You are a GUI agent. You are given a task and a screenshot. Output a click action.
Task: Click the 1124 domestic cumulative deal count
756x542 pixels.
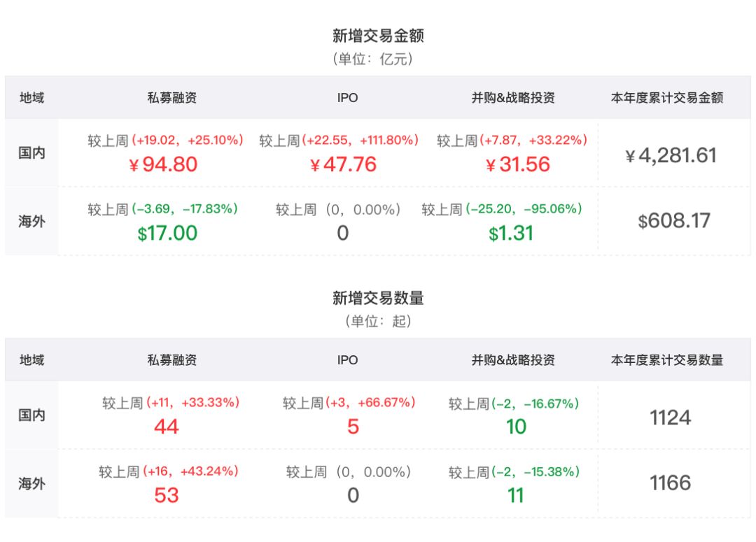(670, 418)
